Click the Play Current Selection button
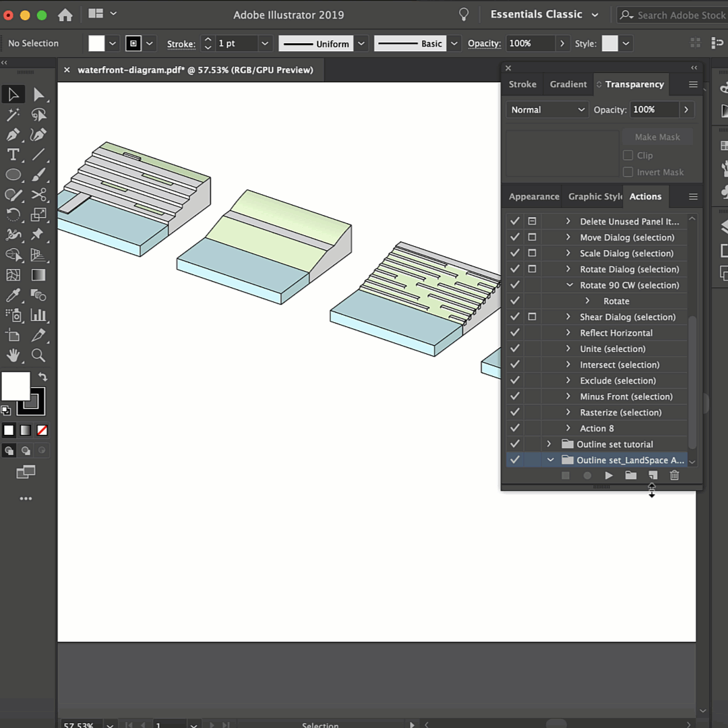This screenshot has width=728, height=728. [609, 475]
